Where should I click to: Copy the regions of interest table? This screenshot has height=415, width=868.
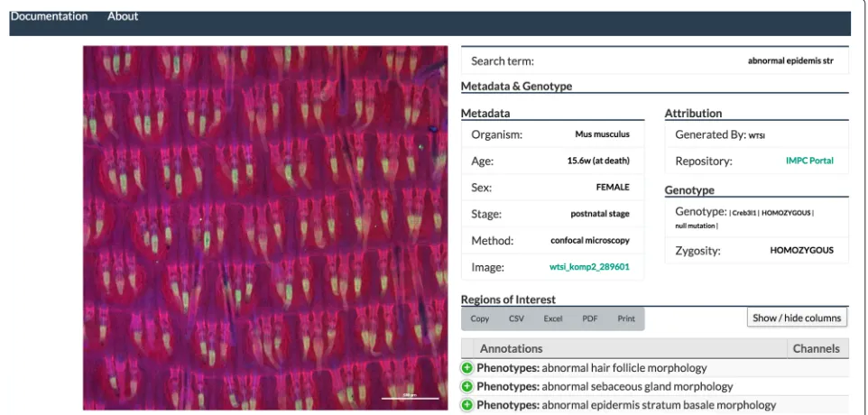tap(480, 318)
